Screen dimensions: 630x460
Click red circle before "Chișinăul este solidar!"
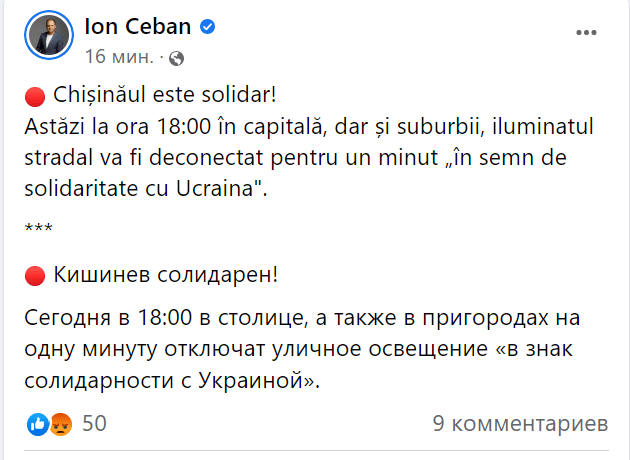33,98
